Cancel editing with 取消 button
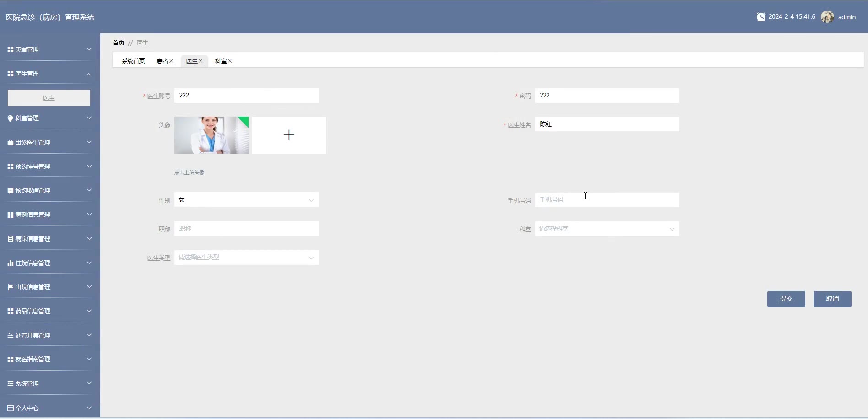 click(x=832, y=299)
